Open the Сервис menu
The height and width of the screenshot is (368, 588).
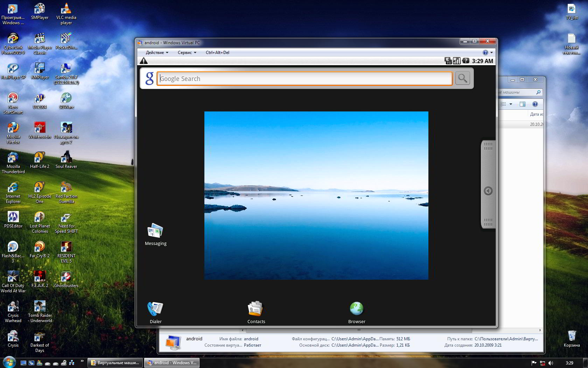pyautogui.click(x=187, y=53)
